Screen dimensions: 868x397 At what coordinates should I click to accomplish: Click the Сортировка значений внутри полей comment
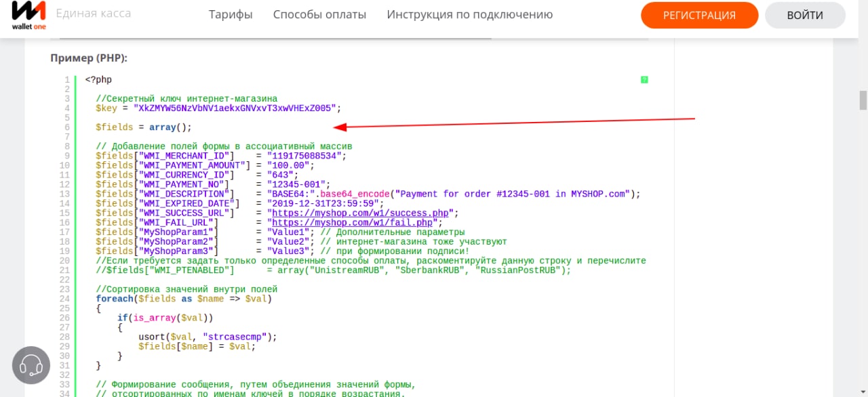(x=186, y=289)
